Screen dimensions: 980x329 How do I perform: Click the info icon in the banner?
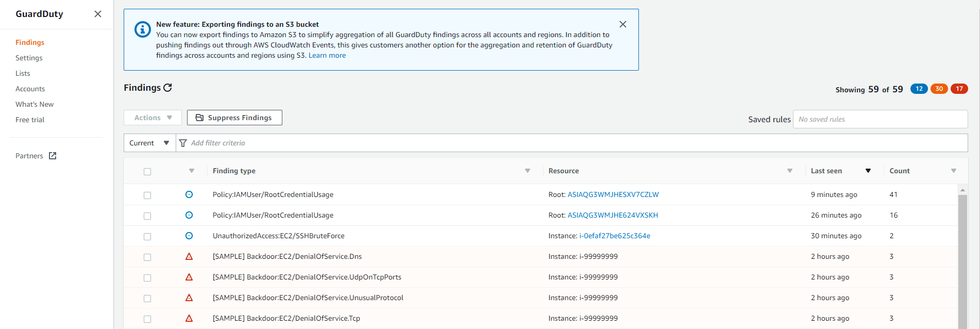pos(142,29)
